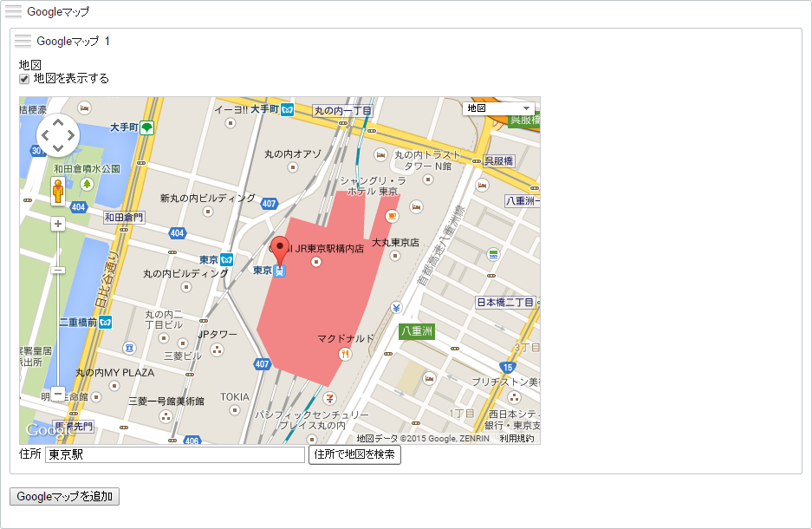This screenshot has width=812, height=529.
Task: Pan the map right with the arrow control
Action: pos(70,135)
